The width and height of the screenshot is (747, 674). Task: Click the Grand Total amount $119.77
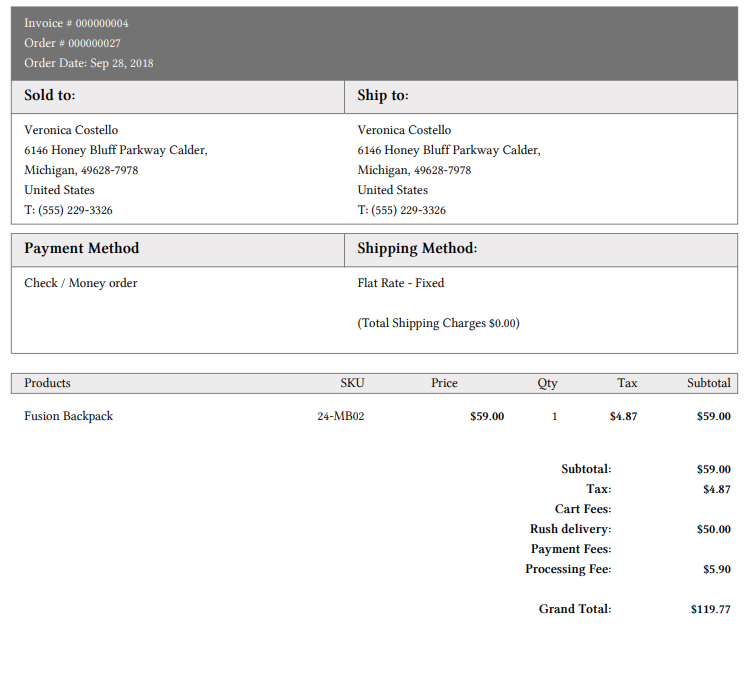point(710,609)
